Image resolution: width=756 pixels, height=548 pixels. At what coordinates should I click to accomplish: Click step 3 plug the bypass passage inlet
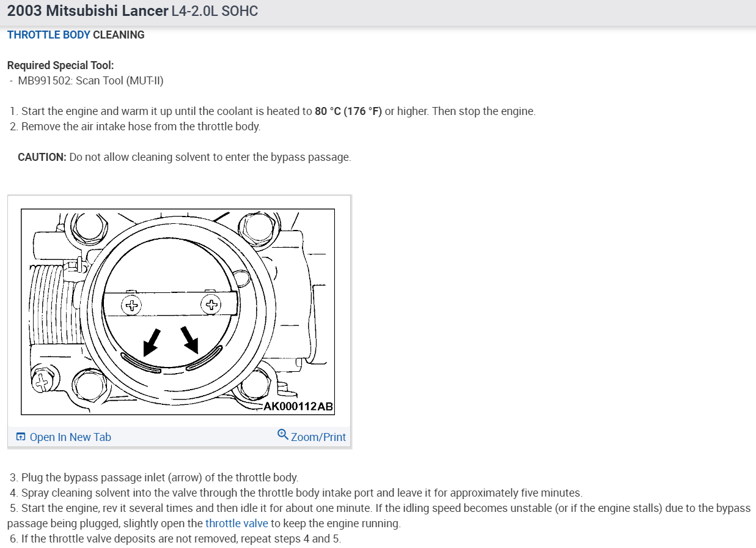[x=154, y=477]
